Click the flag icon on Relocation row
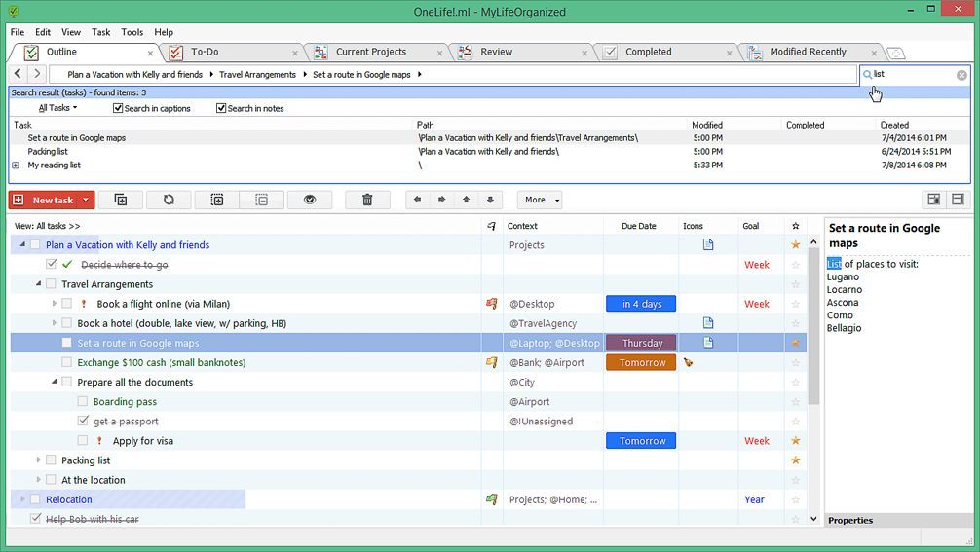 coord(492,498)
